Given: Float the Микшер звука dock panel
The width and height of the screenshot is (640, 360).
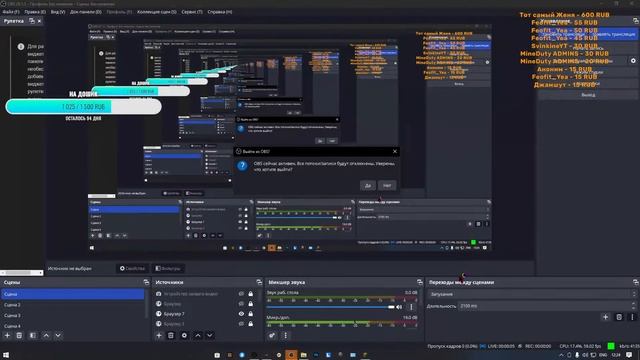Looking at the screenshot, I should pyautogui.click(x=420, y=282).
